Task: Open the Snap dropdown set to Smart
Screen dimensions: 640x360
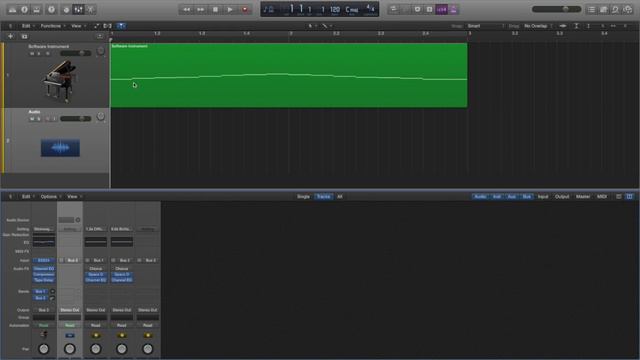Action: tap(486, 26)
